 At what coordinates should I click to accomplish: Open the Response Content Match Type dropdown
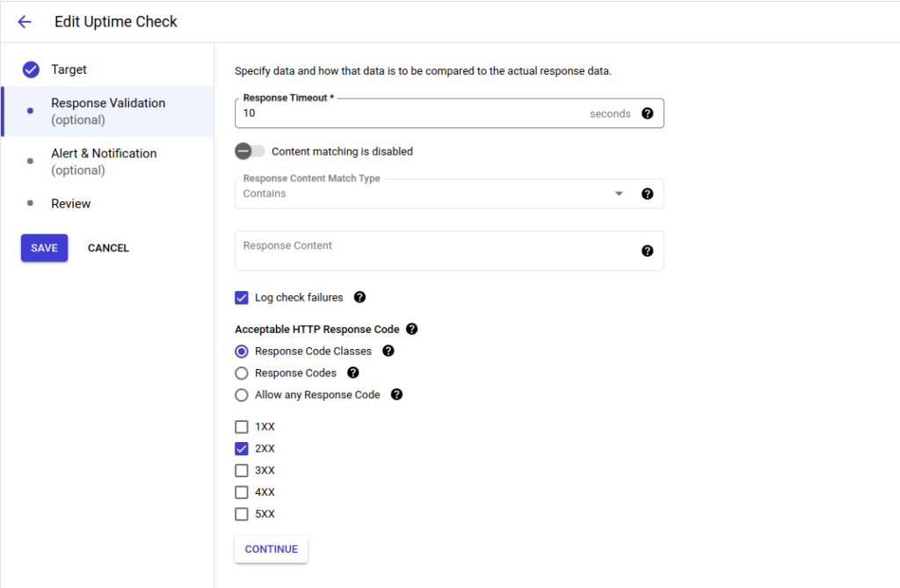click(618, 192)
